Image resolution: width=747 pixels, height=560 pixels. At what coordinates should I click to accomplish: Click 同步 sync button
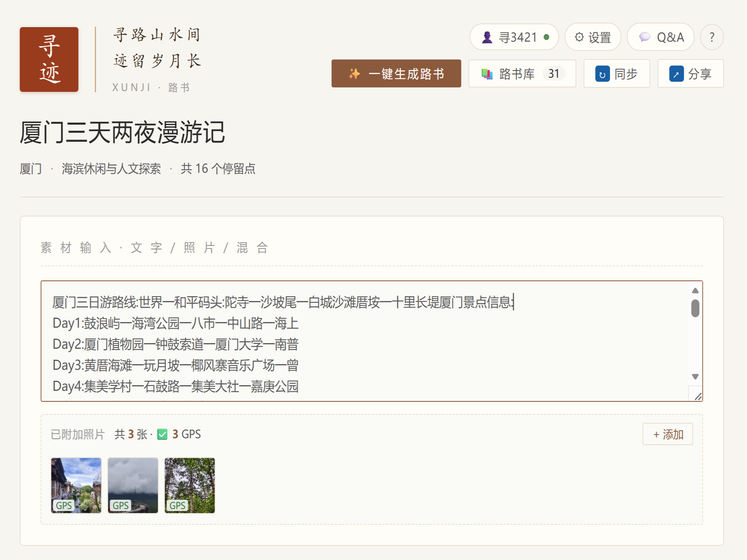pos(617,74)
